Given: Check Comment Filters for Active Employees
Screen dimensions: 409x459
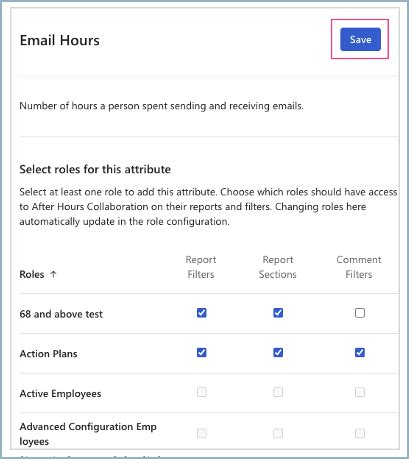Looking at the screenshot, I should tap(360, 392).
